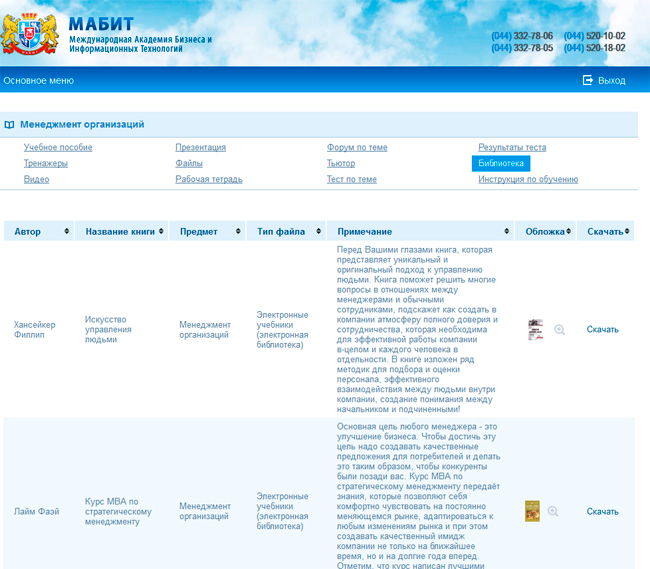Screen dimensions: 650x569
Task: Download Искусство управления людьми via Скачать
Action: [x=602, y=330]
